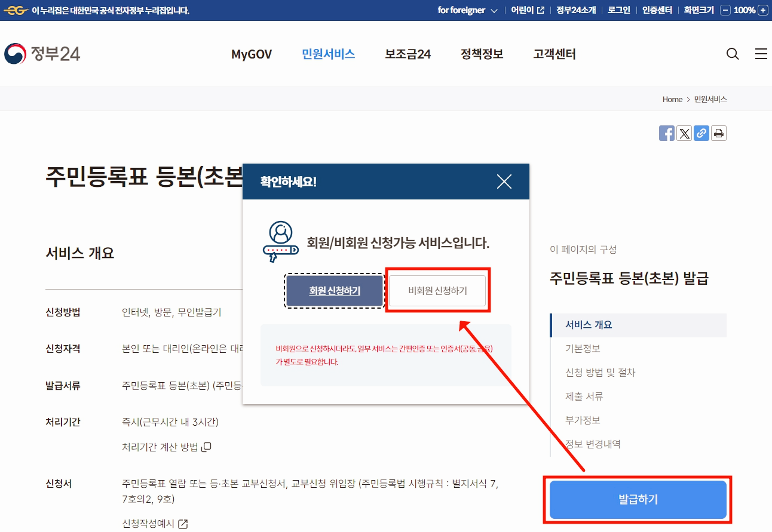Copy the page link with the chain icon

tap(701, 133)
